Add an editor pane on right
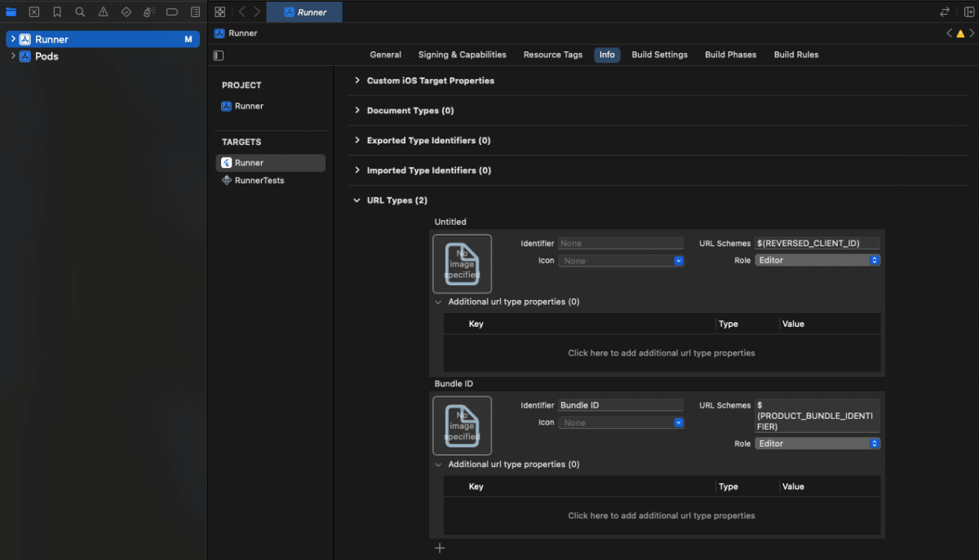This screenshot has height=560, width=979. (x=968, y=12)
